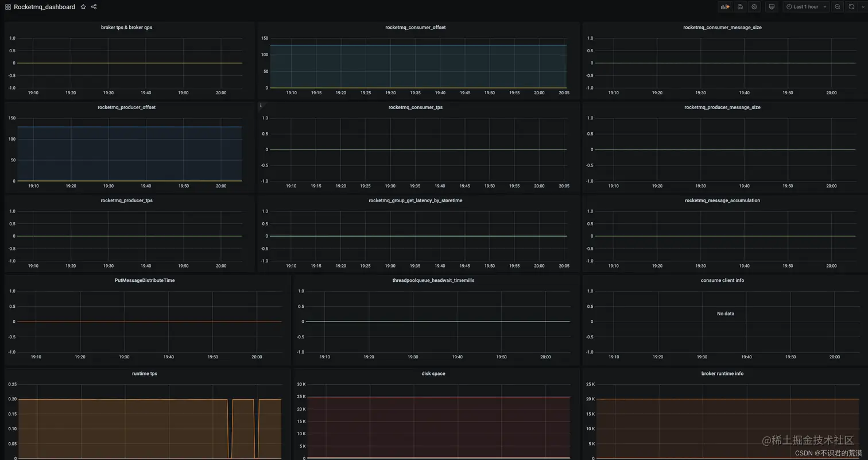This screenshot has width=868, height=460.
Task: Save the dashboard with the floppy icon
Action: (x=740, y=7)
